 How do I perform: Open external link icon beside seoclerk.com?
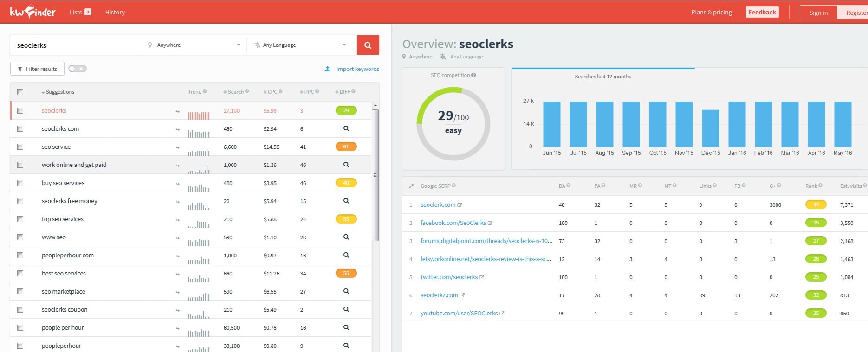460,205
